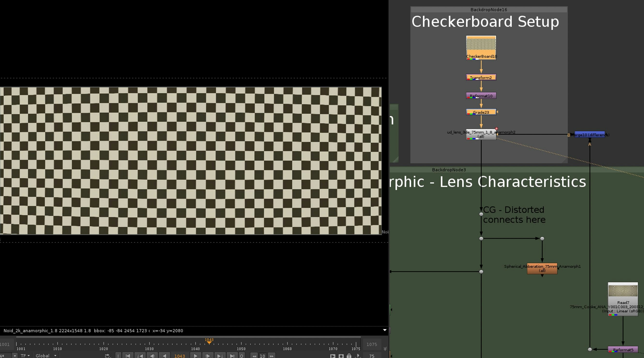Step back to the previous keyframe

140,356
